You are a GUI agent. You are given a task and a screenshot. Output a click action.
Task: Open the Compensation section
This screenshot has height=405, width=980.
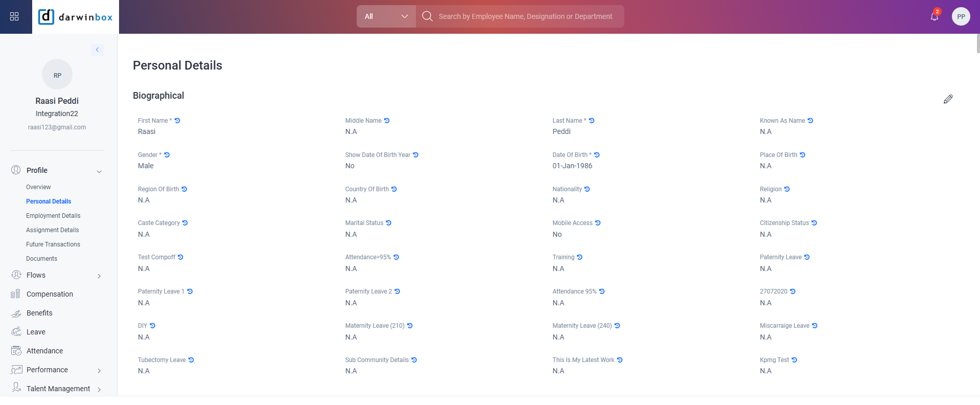[x=50, y=294]
